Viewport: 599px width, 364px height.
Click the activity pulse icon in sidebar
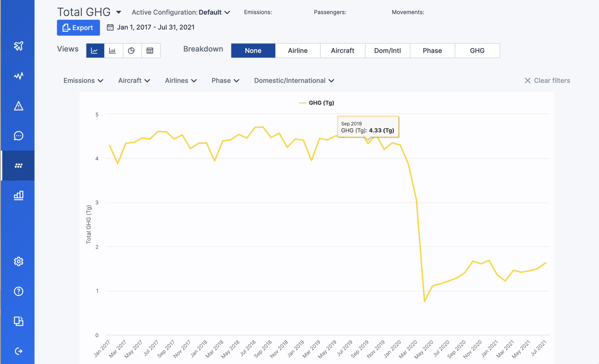[18, 76]
